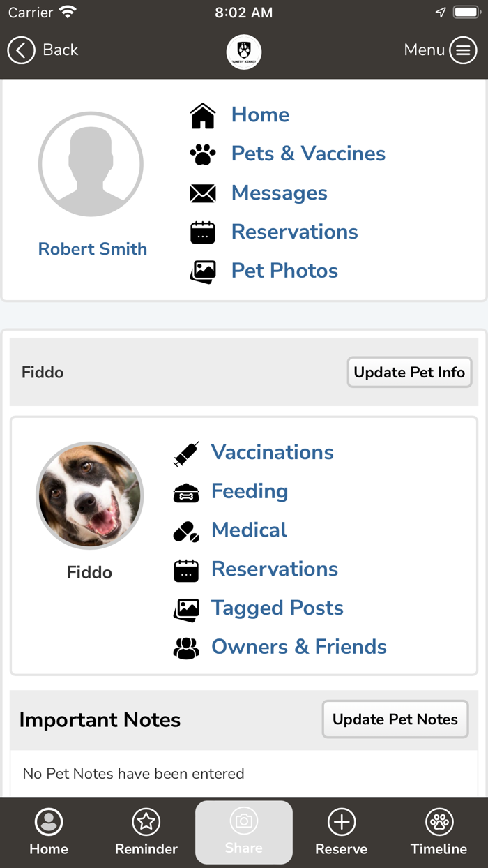
Task: Select the Vaccinations syringe icon
Action: click(x=186, y=454)
